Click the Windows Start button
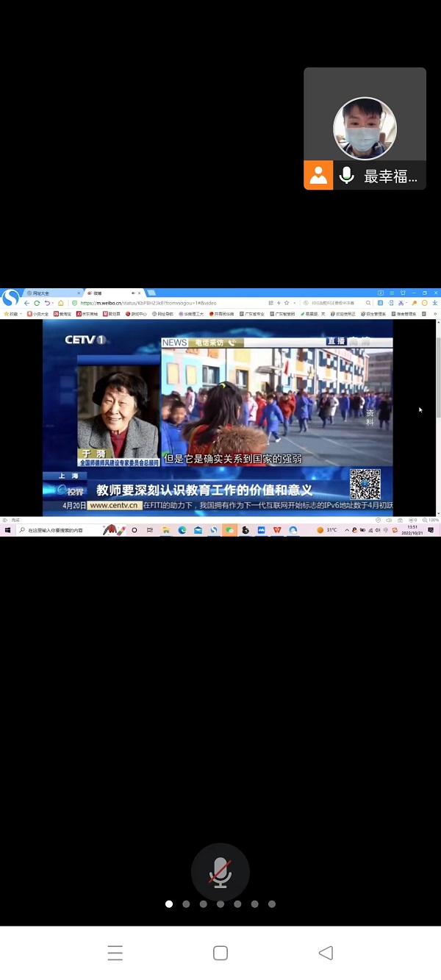This screenshot has height=980, width=441. (x=7, y=530)
